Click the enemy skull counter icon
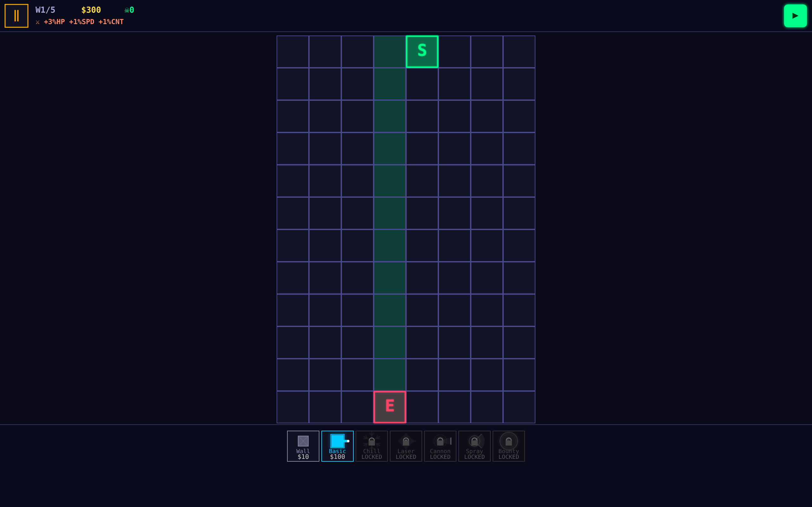The height and width of the screenshot is (507, 812). pos(128,10)
